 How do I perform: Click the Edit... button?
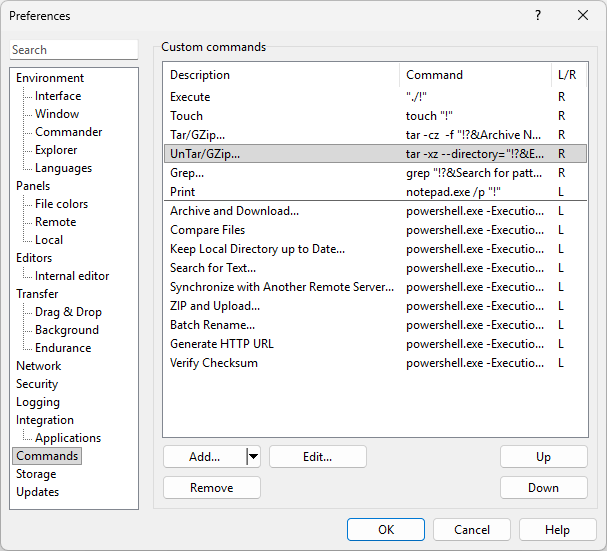318,457
